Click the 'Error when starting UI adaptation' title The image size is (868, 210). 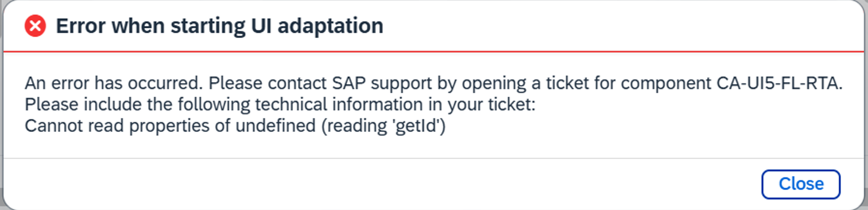[x=219, y=26]
